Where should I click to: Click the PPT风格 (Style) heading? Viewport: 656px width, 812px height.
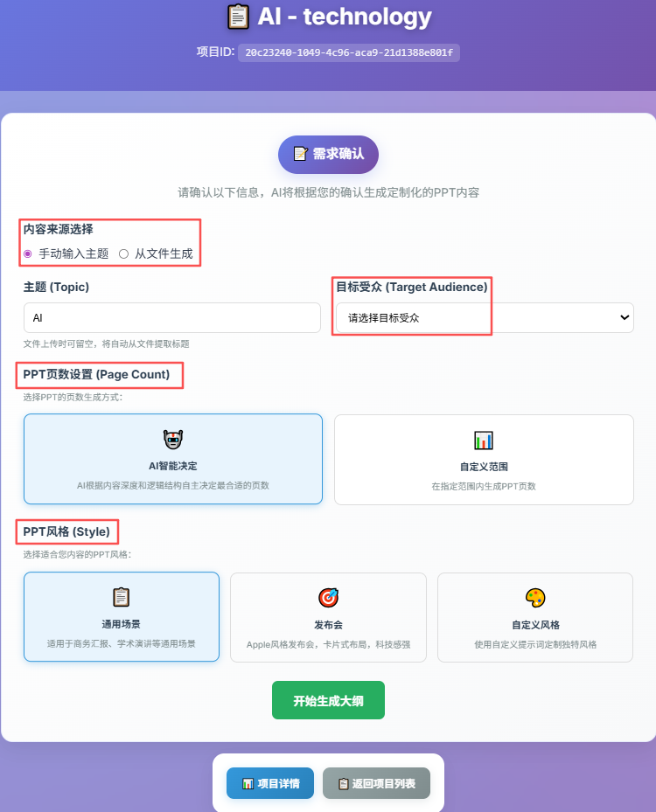(66, 531)
